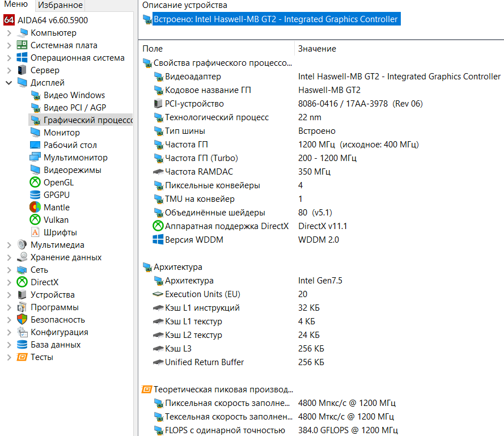
Task: Click the Vulkan tree icon
Action: tap(35, 219)
